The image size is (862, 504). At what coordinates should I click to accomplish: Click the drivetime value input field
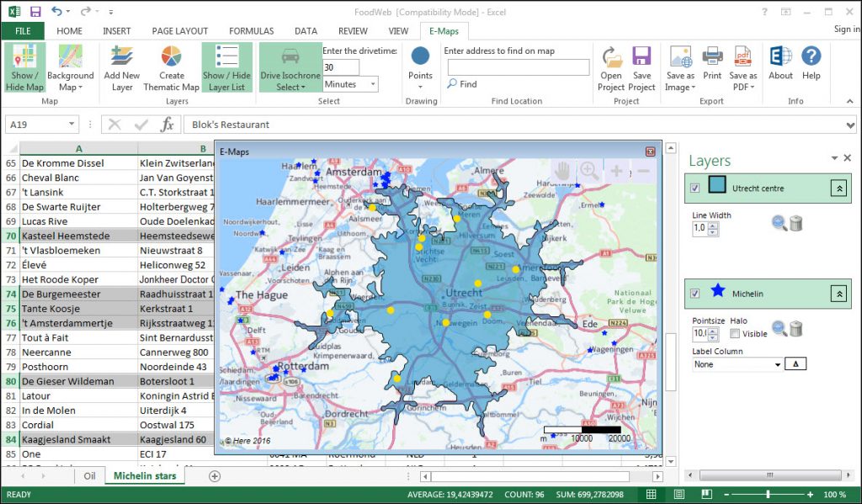(x=341, y=67)
